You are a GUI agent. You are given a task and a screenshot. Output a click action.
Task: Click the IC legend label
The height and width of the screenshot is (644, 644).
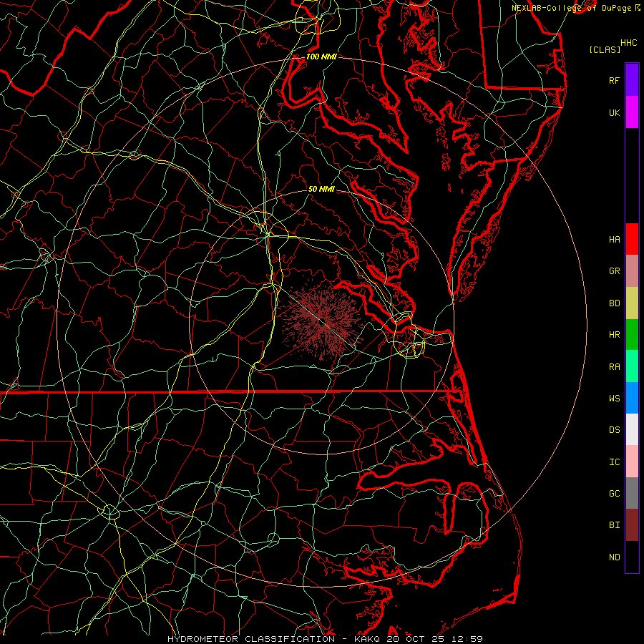pyautogui.click(x=614, y=462)
